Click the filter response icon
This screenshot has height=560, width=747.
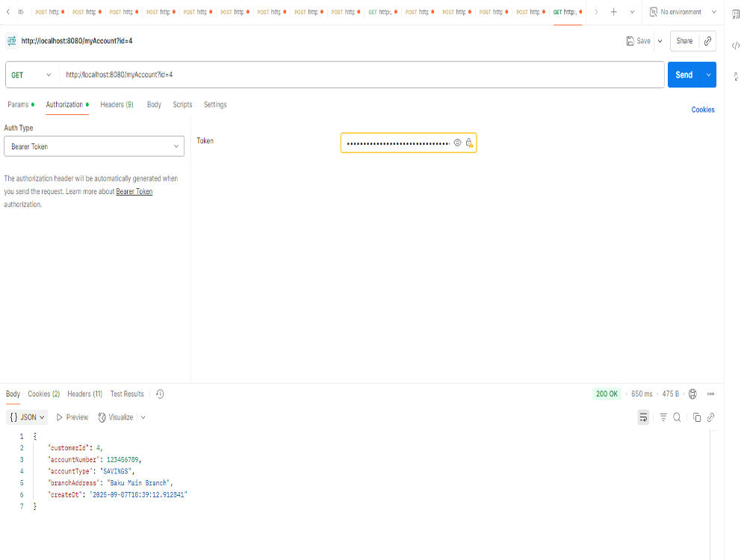pyautogui.click(x=663, y=417)
